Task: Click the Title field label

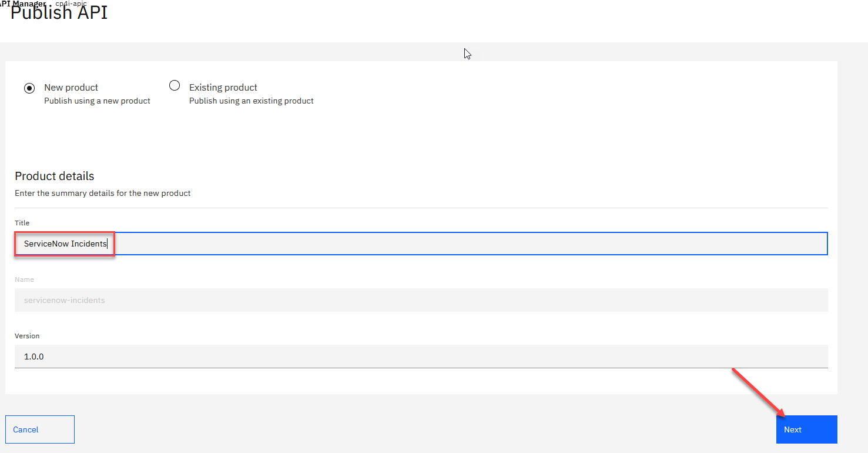Action: (22, 223)
